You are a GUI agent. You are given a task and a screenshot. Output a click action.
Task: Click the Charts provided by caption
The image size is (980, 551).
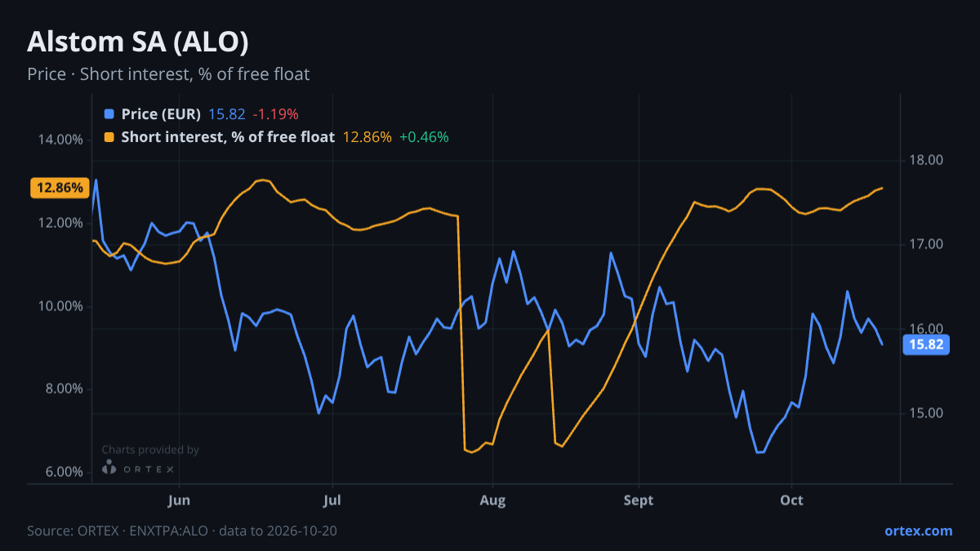coord(150,450)
